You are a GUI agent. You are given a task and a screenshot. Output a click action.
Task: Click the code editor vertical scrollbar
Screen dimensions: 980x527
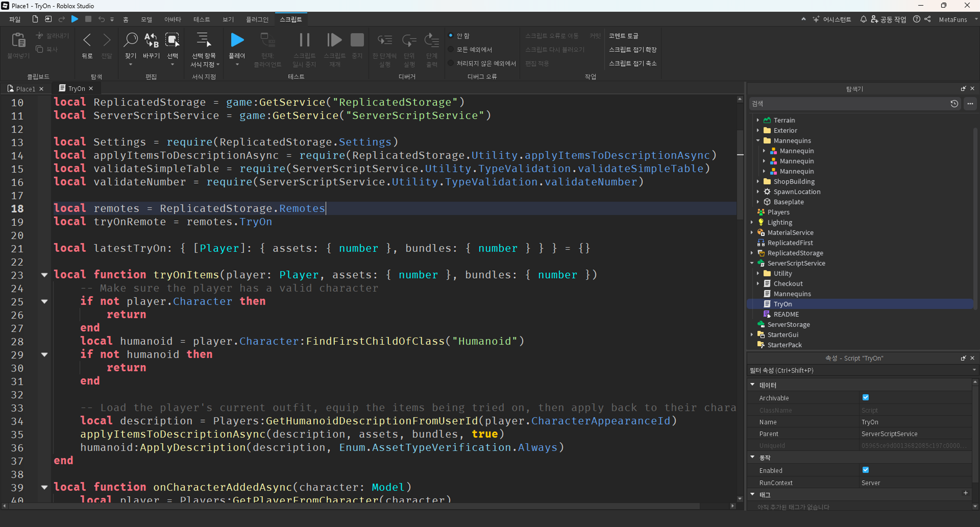click(740, 175)
